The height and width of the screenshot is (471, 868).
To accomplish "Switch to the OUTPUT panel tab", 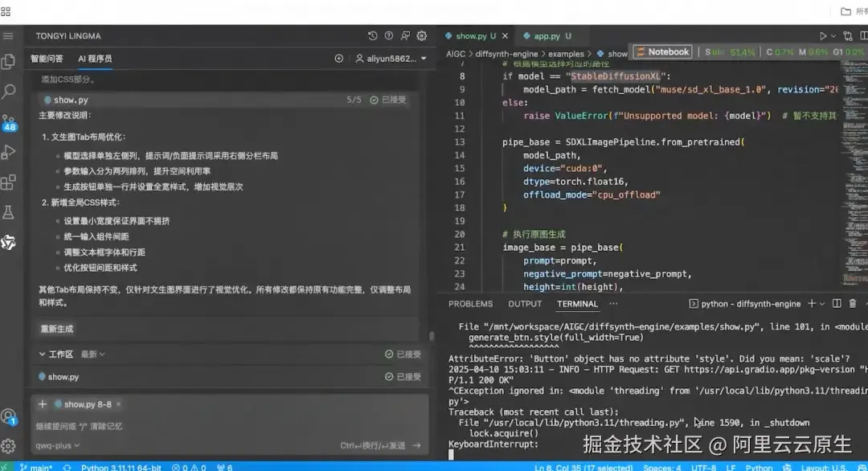I will pos(524,304).
